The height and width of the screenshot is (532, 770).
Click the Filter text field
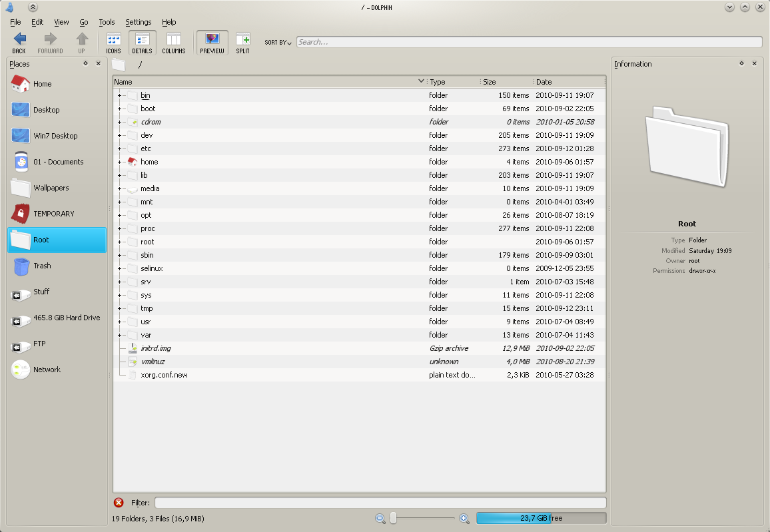(x=380, y=503)
